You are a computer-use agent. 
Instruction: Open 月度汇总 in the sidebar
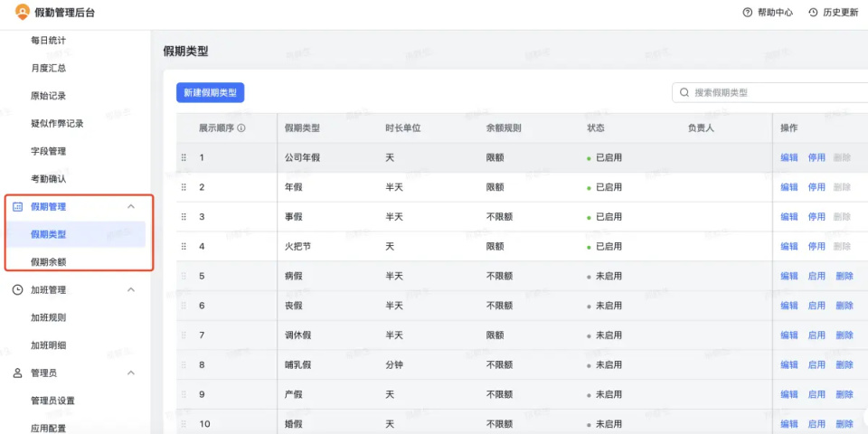pos(48,68)
